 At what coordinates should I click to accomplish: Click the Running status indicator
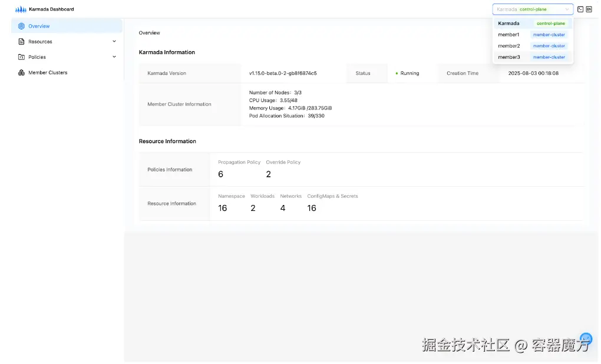click(407, 73)
